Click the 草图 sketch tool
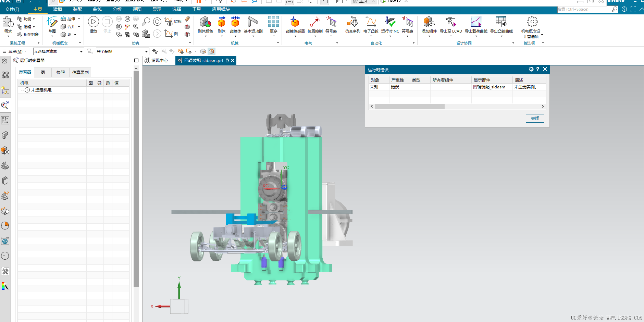The image size is (644, 322). (52, 23)
